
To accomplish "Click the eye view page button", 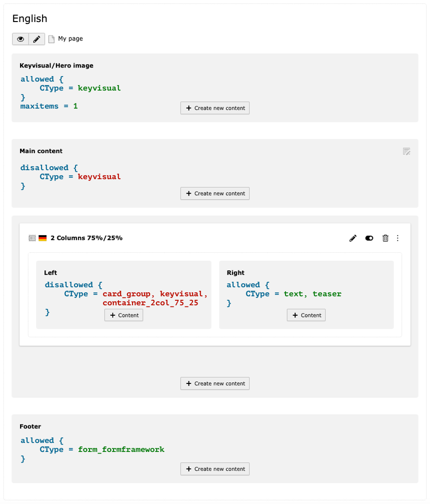I will [x=20, y=39].
